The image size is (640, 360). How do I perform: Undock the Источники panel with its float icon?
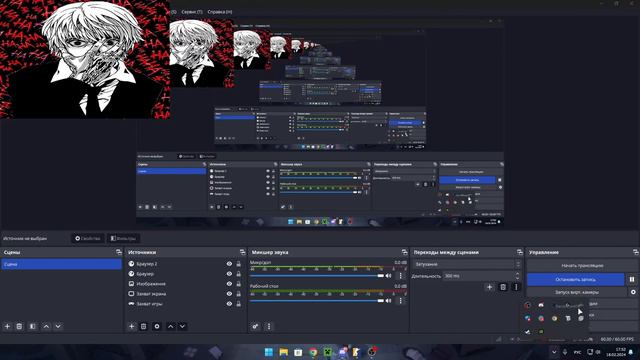click(243, 252)
